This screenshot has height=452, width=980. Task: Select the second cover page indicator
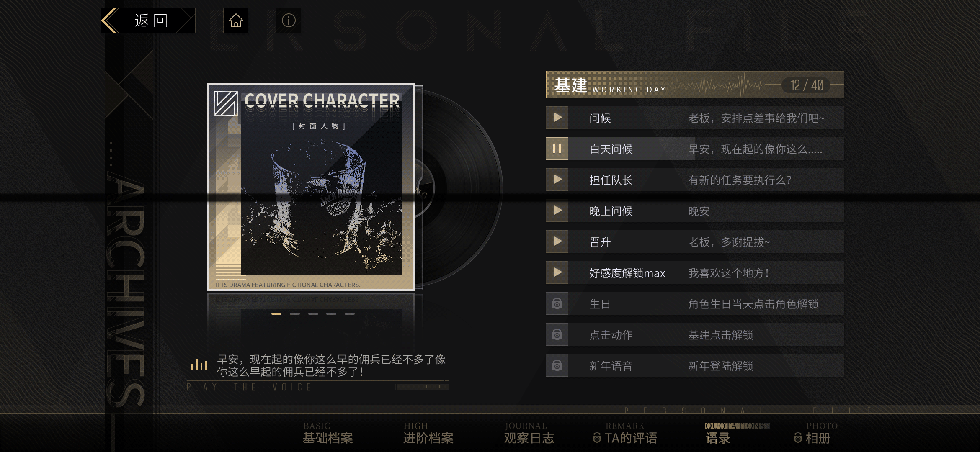pyautogui.click(x=295, y=313)
